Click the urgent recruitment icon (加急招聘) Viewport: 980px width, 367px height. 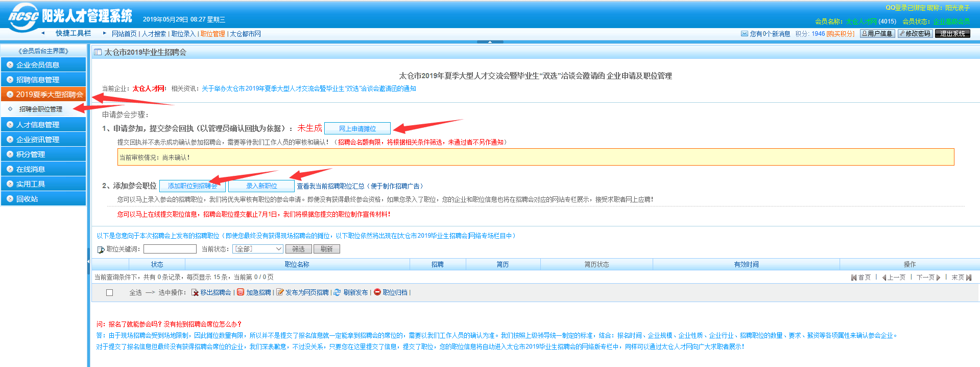click(x=241, y=292)
